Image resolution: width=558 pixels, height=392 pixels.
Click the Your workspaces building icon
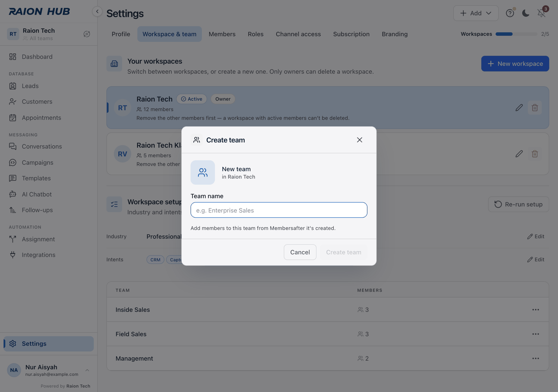[x=114, y=64]
